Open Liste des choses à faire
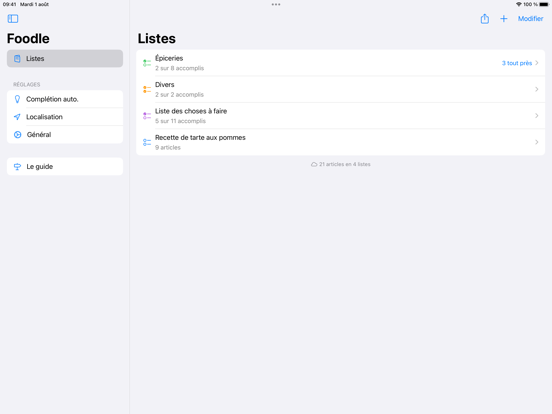Viewport: 552px width, 414px height. (x=340, y=116)
